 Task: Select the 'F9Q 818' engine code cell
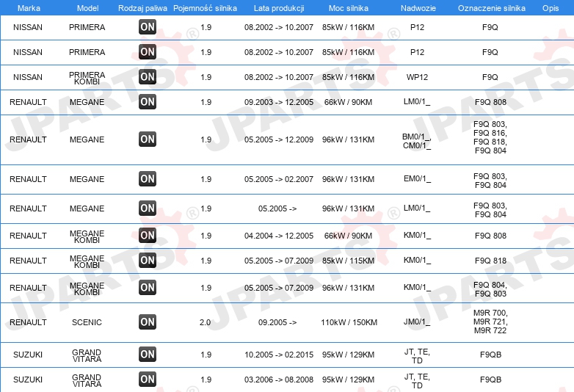490,261
